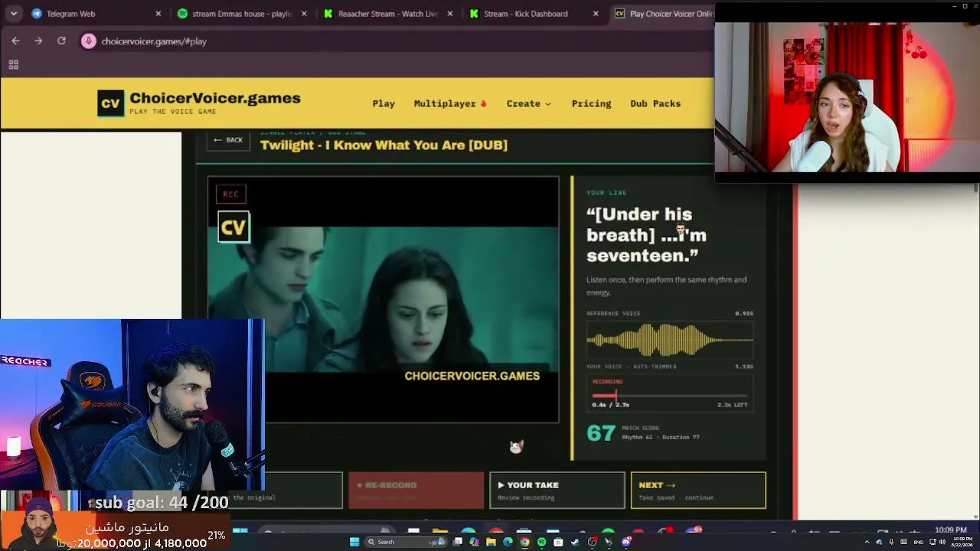Click the Re-Record button
The image size is (980, 551).
tap(416, 490)
